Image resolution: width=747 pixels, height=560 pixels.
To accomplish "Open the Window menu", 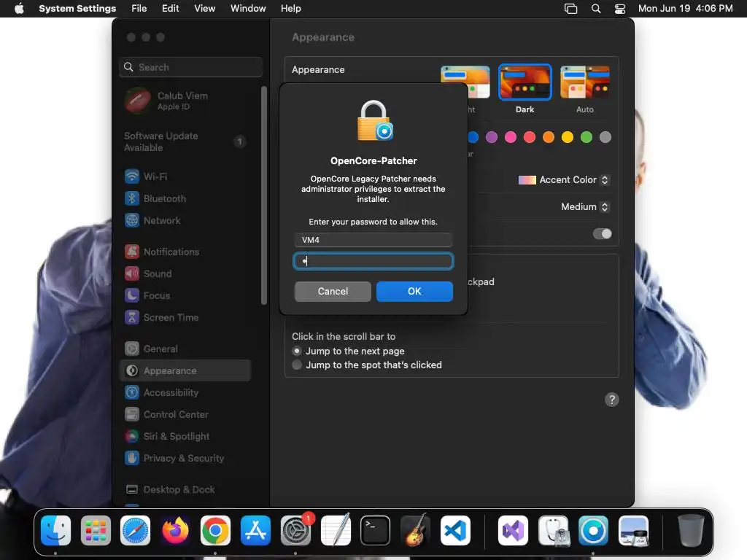I will (248, 9).
